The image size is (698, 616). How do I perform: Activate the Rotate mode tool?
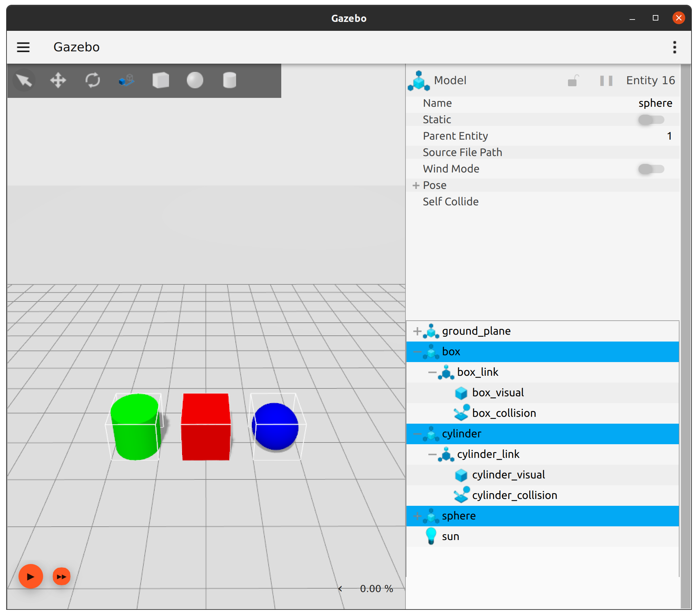(x=92, y=81)
